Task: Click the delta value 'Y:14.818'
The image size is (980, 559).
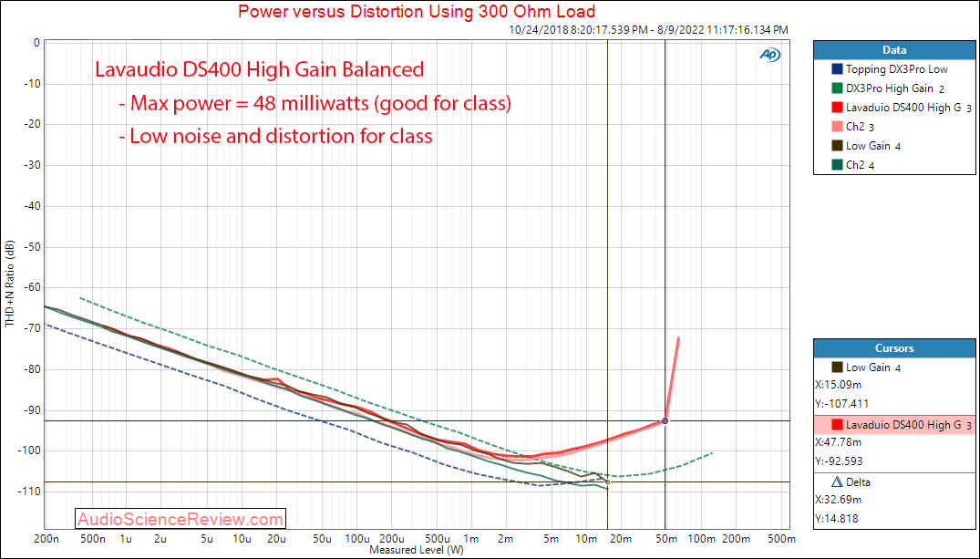Action: [837, 518]
